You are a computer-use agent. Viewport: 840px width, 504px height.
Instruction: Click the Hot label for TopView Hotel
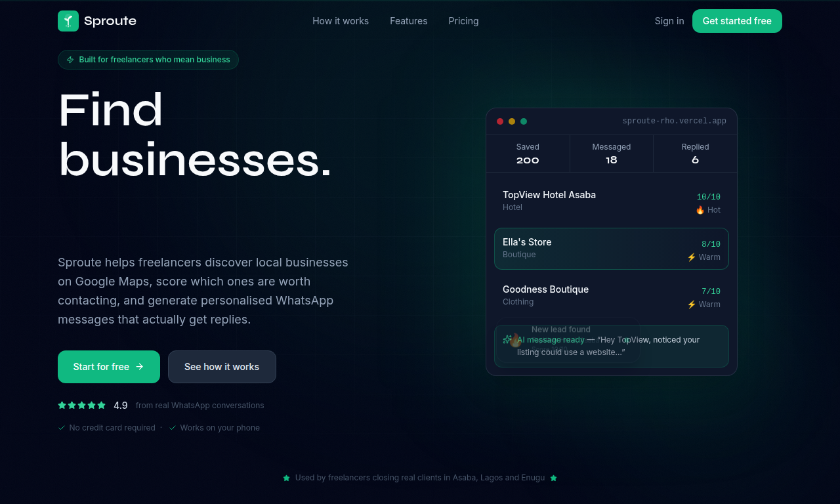click(714, 210)
